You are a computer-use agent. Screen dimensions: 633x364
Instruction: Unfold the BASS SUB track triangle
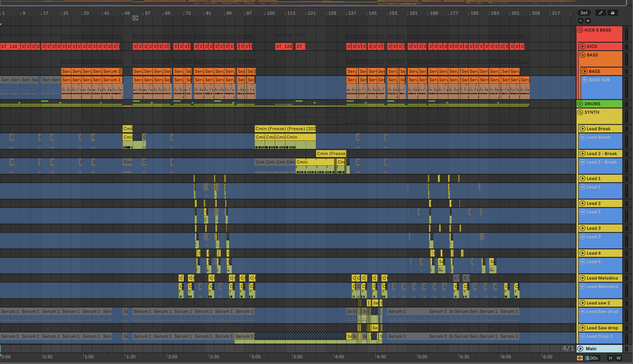(585, 80)
